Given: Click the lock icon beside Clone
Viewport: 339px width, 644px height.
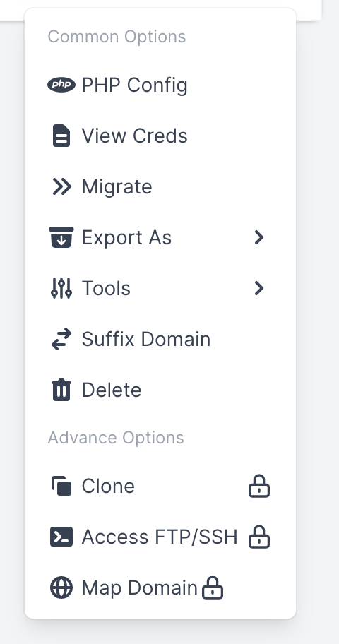Looking at the screenshot, I should [259, 487].
